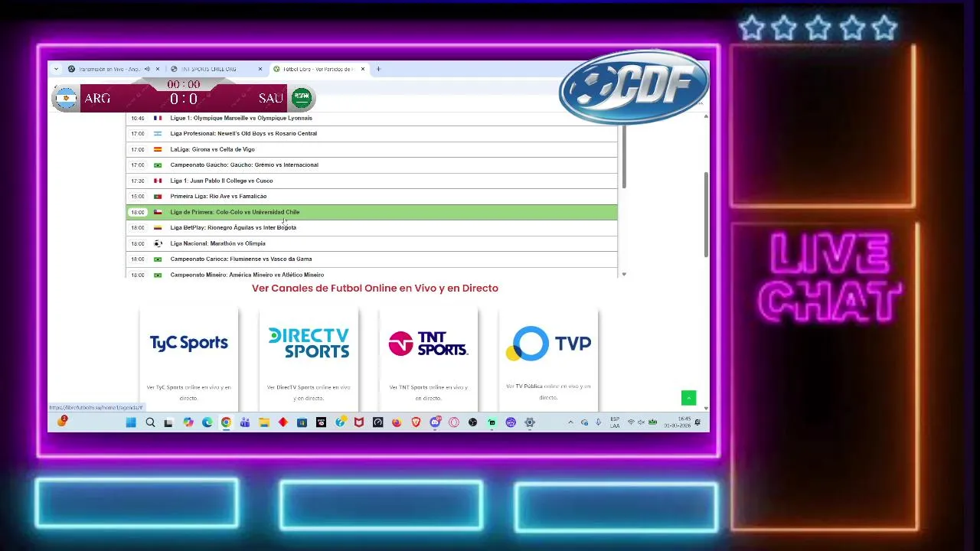Open the taskbar clock and date
Image resolution: width=980 pixels, height=551 pixels.
pyautogui.click(x=678, y=422)
